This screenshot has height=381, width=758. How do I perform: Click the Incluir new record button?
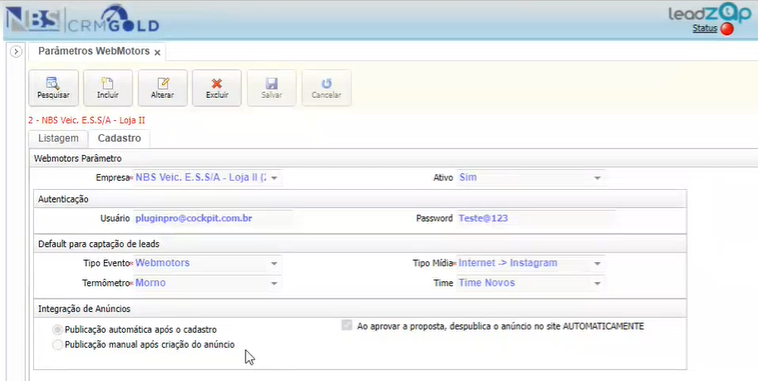click(107, 88)
